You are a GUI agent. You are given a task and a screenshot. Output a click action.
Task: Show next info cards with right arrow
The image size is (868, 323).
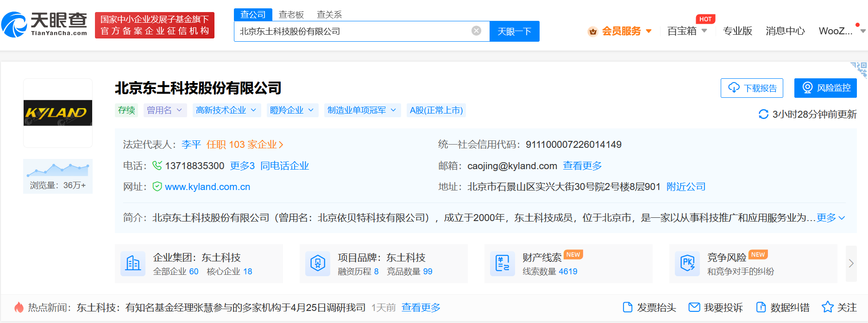click(851, 263)
